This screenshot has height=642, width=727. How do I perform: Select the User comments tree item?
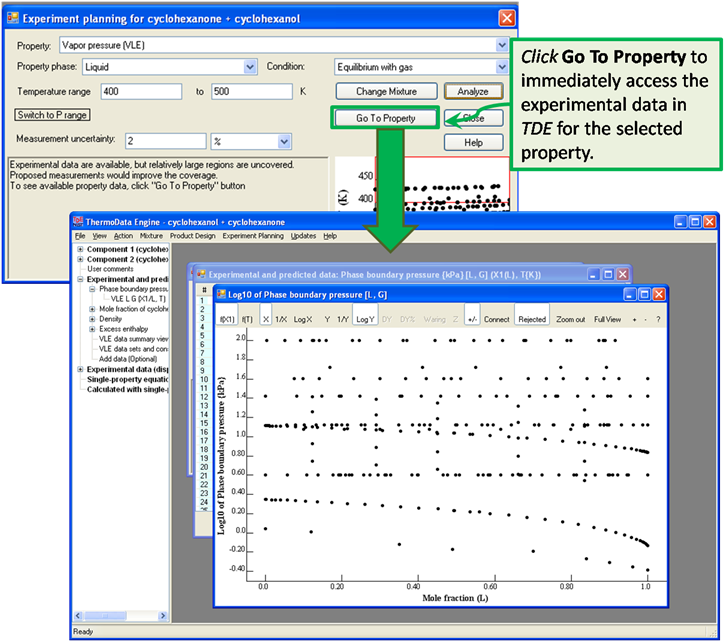point(110,269)
